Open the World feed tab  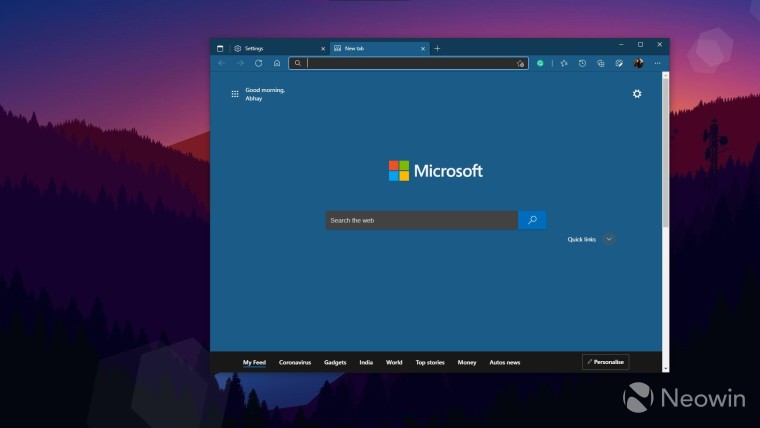[x=394, y=363]
